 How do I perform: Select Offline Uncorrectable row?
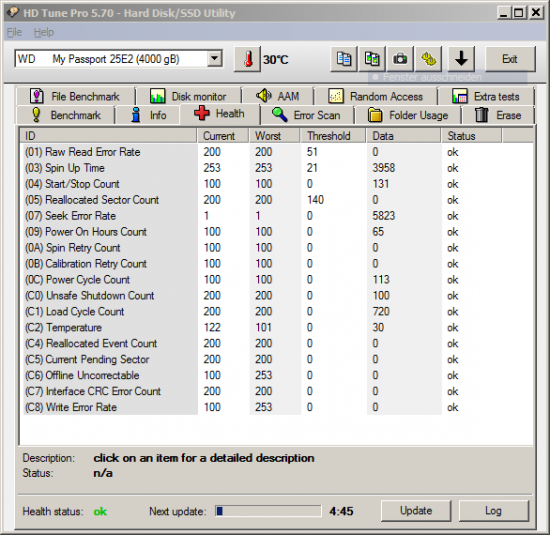277,375
